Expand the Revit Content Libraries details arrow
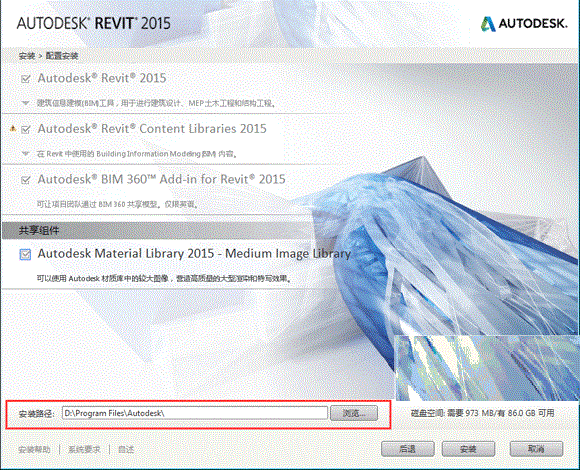Viewport: 580px width, 470px height. click(26, 153)
